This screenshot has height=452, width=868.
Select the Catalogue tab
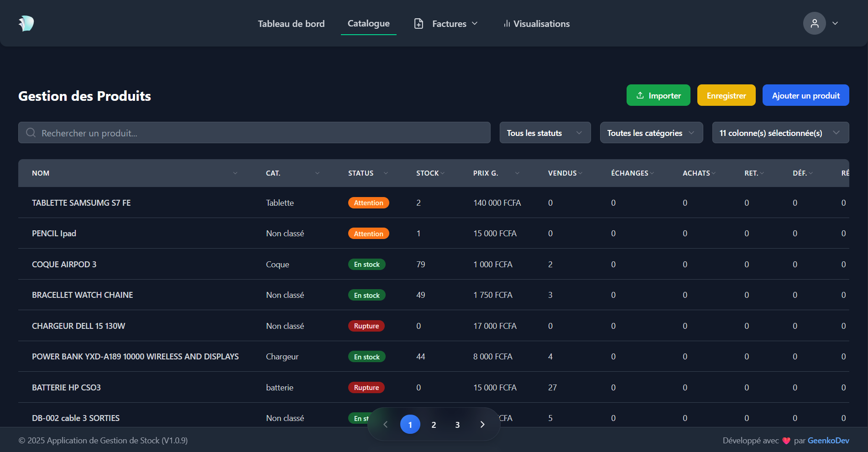(368, 24)
